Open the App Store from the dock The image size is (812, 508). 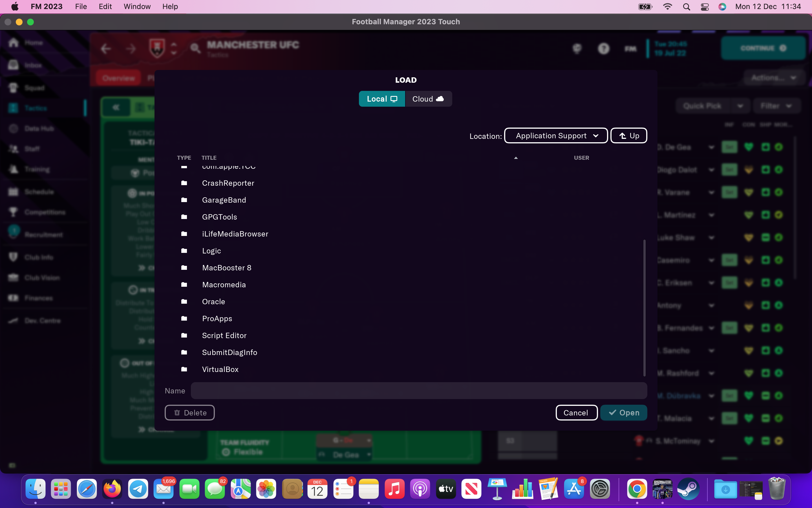(574, 489)
